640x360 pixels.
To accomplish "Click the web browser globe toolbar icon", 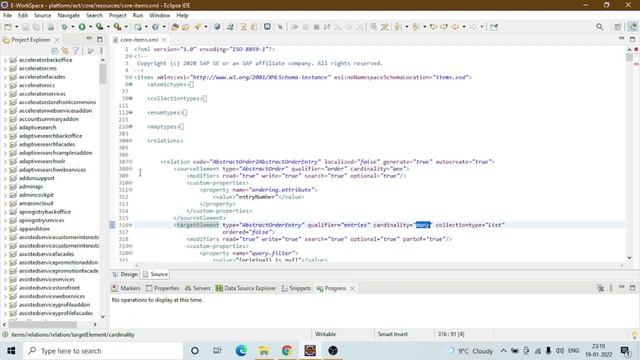I will pyautogui.click(x=217, y=27).
